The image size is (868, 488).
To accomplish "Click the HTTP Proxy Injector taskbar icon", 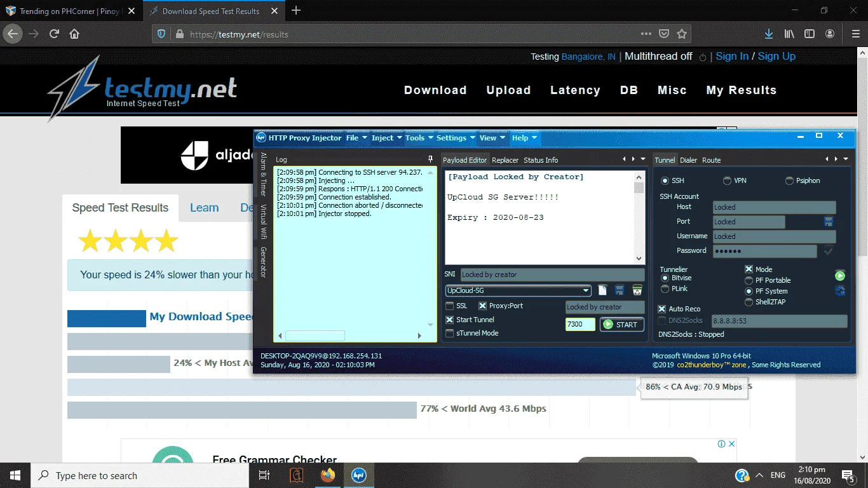I will click(x=358, y=475).
